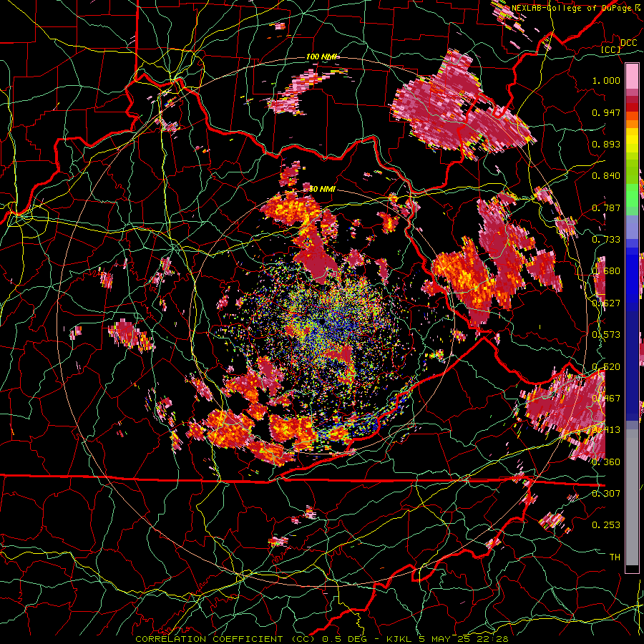Select the 0.307 legend value
This screenshot has height=644, width=644.
click(x=606, y=494)
